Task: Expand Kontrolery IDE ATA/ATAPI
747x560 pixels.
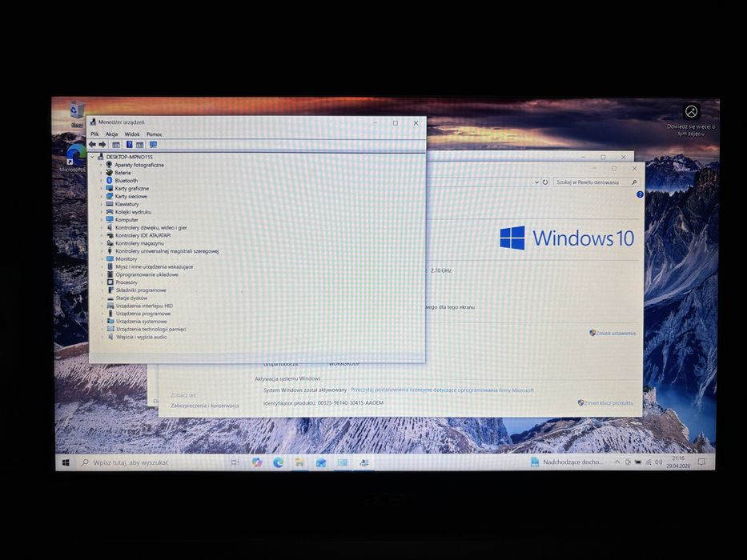Action: 102,235
